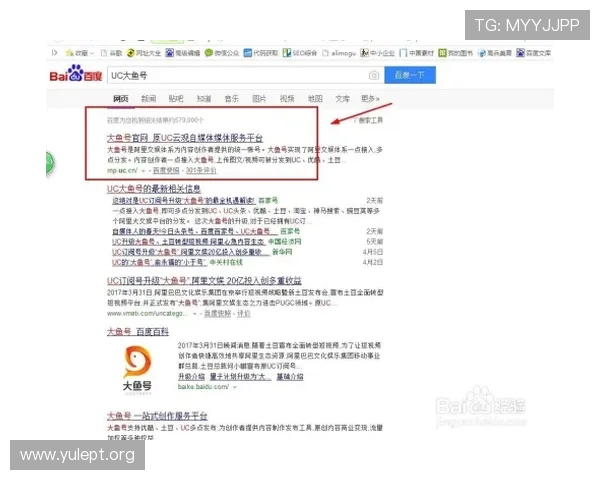Open the 大鱼号官网 result title link
The image size is (600, 480).
pyautogui.click(x=185, y=138)
